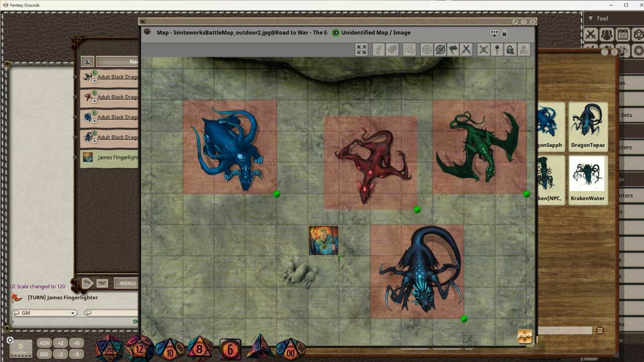Select the DragonTopaz token thumbnail
This screenshot has width=644, height=362.
tap(588, 122)
